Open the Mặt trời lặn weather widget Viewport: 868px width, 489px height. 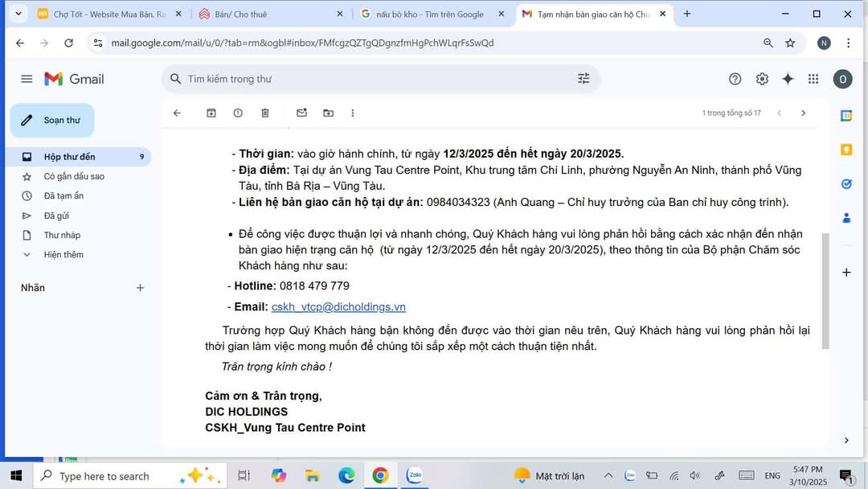tap(549, 475)
